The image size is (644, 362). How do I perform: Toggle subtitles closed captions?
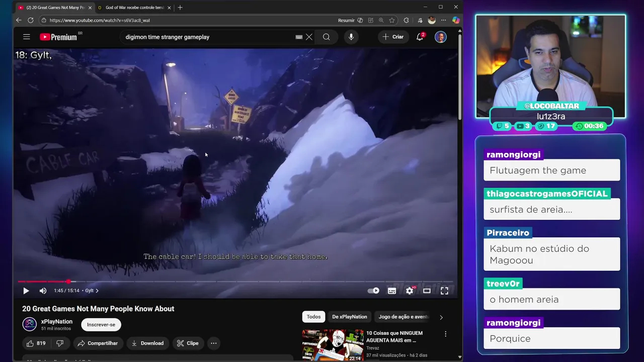click(x=392, y=291)
